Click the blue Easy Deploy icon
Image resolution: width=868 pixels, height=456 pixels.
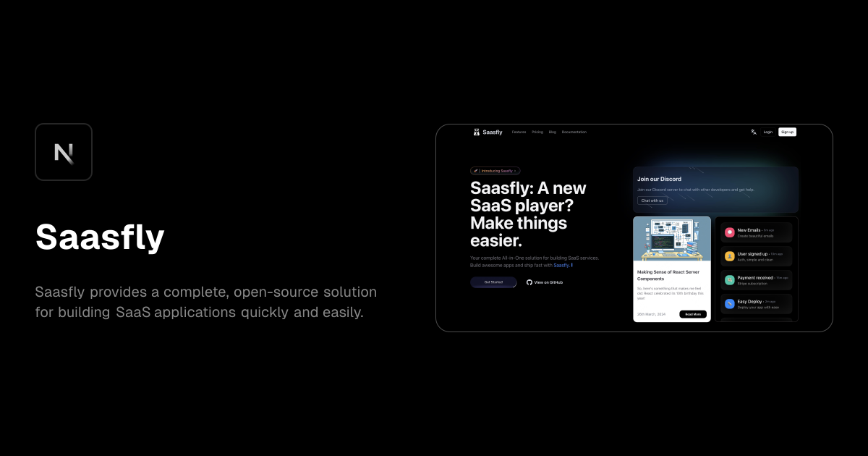730,304
